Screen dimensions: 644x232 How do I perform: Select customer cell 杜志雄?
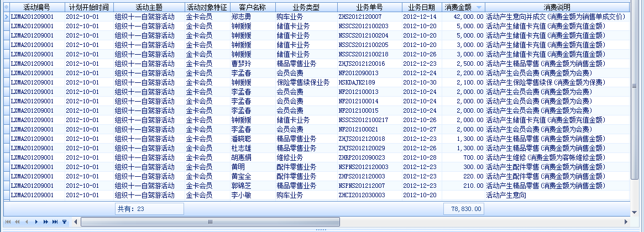[253, 148]
